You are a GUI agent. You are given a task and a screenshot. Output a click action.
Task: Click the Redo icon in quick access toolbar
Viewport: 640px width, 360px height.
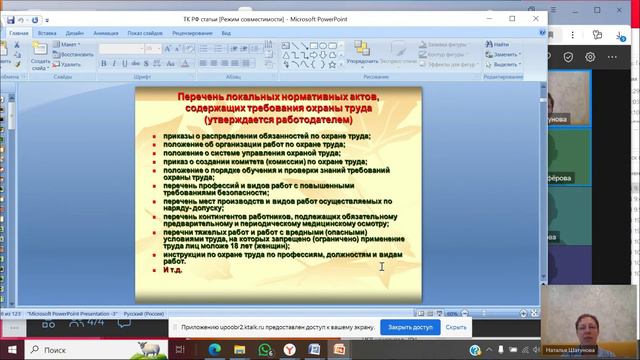click(35, 20)
